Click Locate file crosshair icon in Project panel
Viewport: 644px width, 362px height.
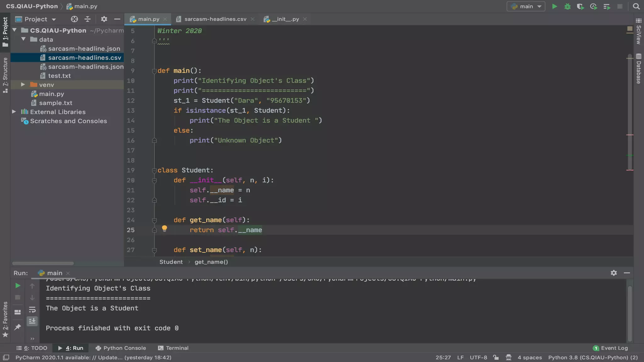pos(74,19)
